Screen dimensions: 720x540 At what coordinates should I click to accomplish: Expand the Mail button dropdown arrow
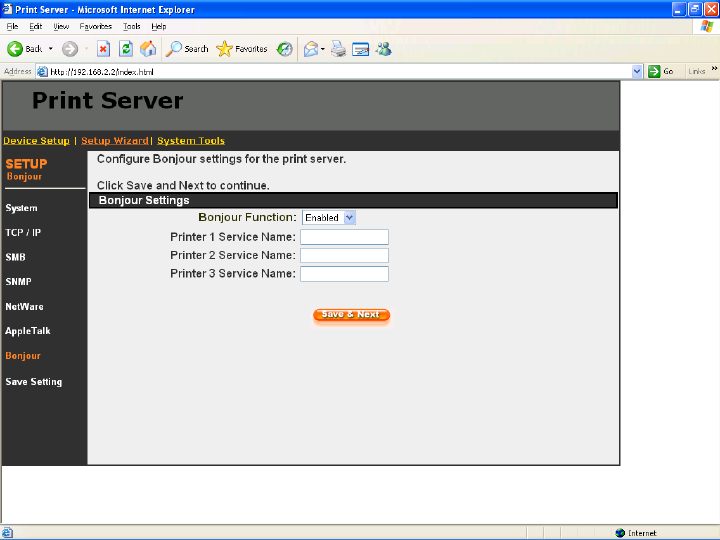pos(323,49)
